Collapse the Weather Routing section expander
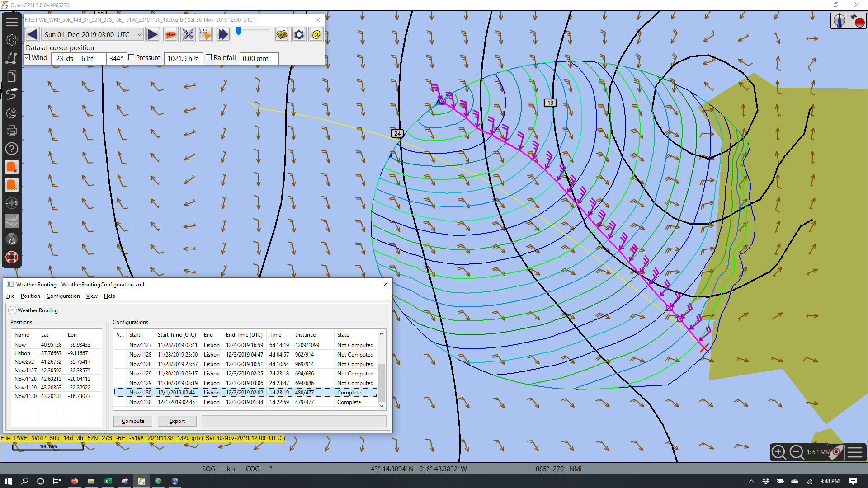Image resolution: width=868 pixels, height=488 pixels. tap(13, 310)
